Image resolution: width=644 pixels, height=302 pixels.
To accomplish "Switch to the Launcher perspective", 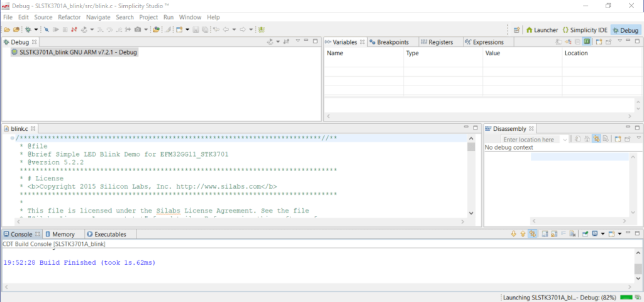I will (x=542, y=30).
